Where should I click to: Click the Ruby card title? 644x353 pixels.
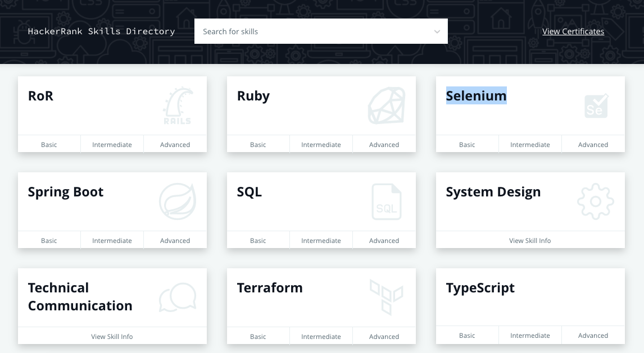pyautogui.click(x=253, y=96)
